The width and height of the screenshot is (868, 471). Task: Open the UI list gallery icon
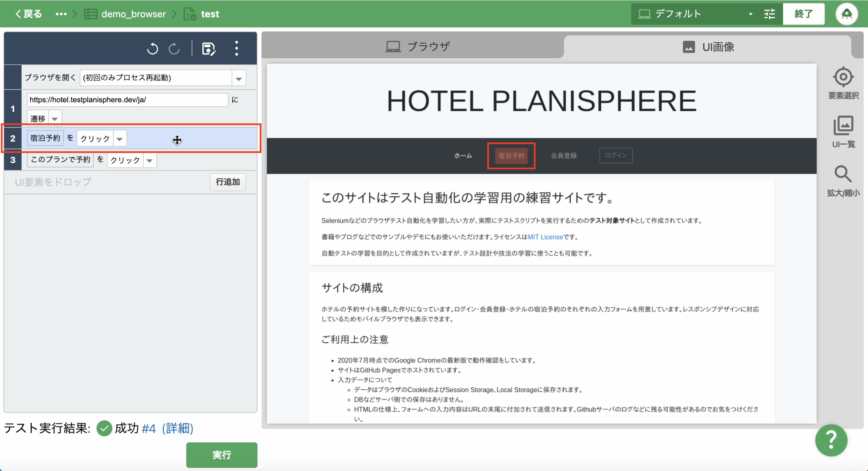click(x=843, y=125)
